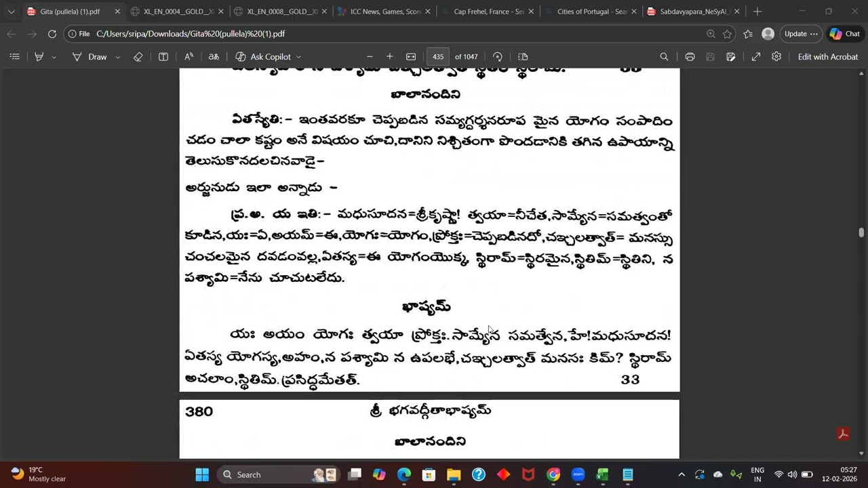The width and height of the screenshot is (868, 488).
Task: Click Edit with Acrobat
Action: (828, 57)
